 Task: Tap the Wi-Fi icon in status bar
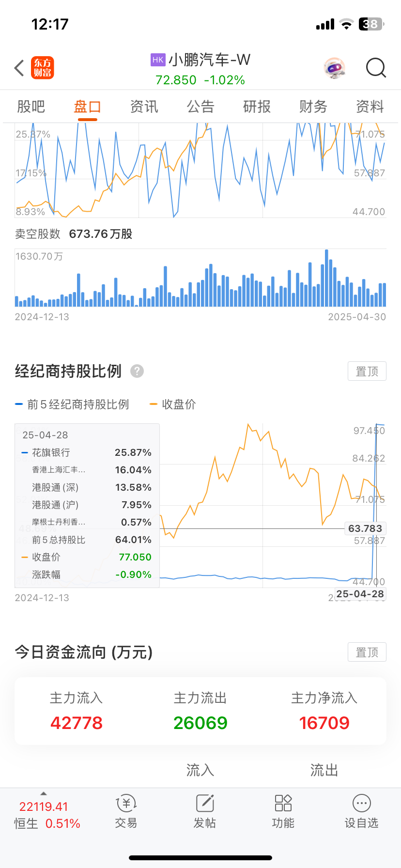pyautogui.click(x=346, y=24)
